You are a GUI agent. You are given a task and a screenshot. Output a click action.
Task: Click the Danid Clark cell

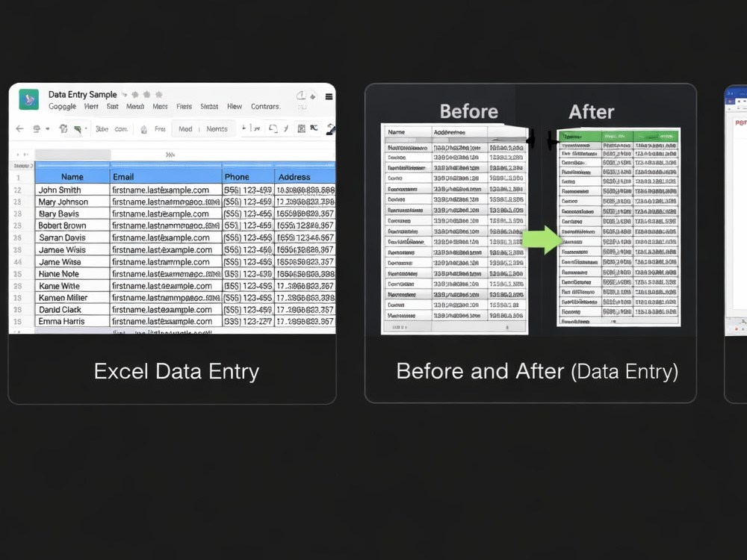pos(72,310)
